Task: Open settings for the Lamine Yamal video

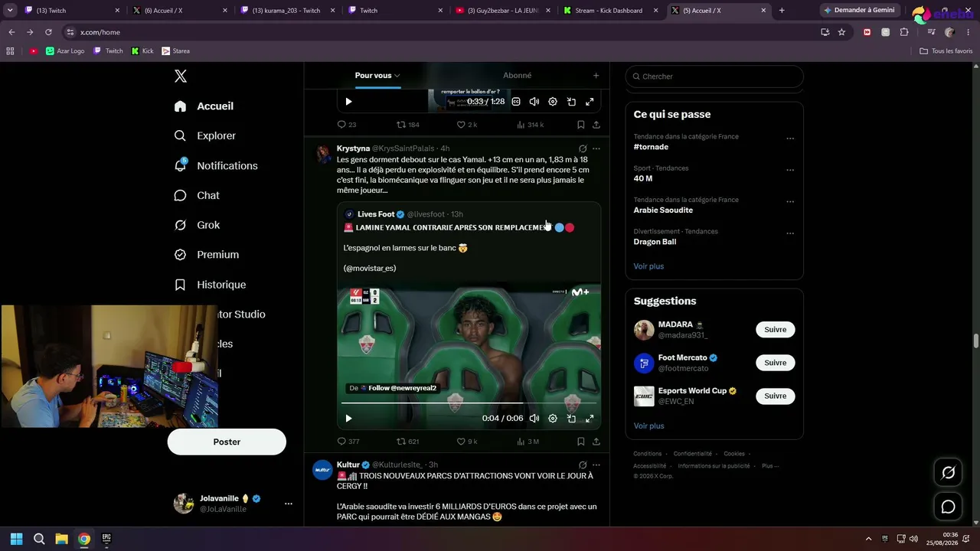Action: click(553, 419)
